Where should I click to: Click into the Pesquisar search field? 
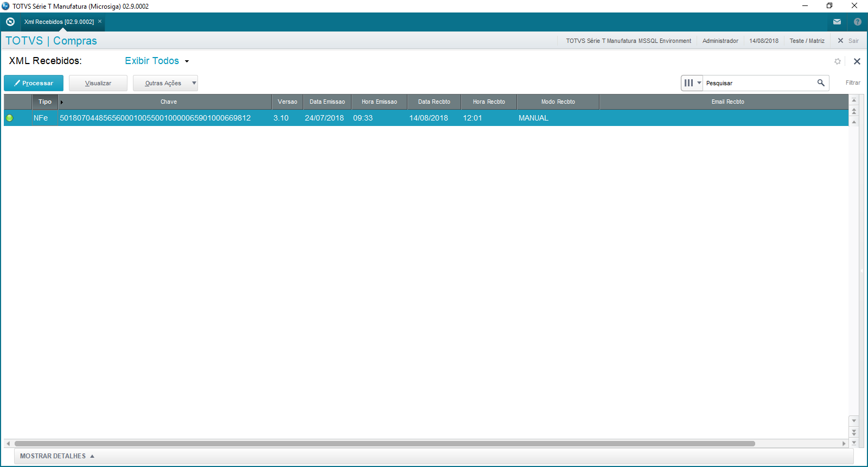pos(759,83)
